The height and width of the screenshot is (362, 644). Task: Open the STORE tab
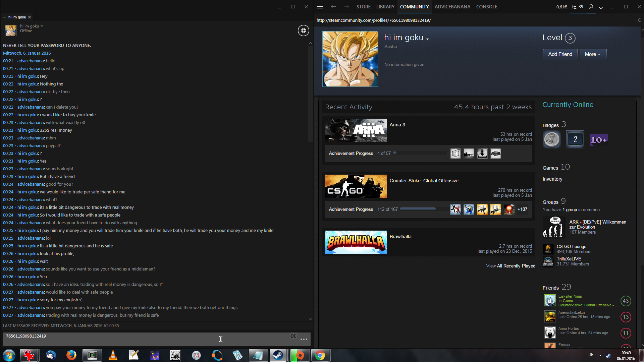point(363,7)
